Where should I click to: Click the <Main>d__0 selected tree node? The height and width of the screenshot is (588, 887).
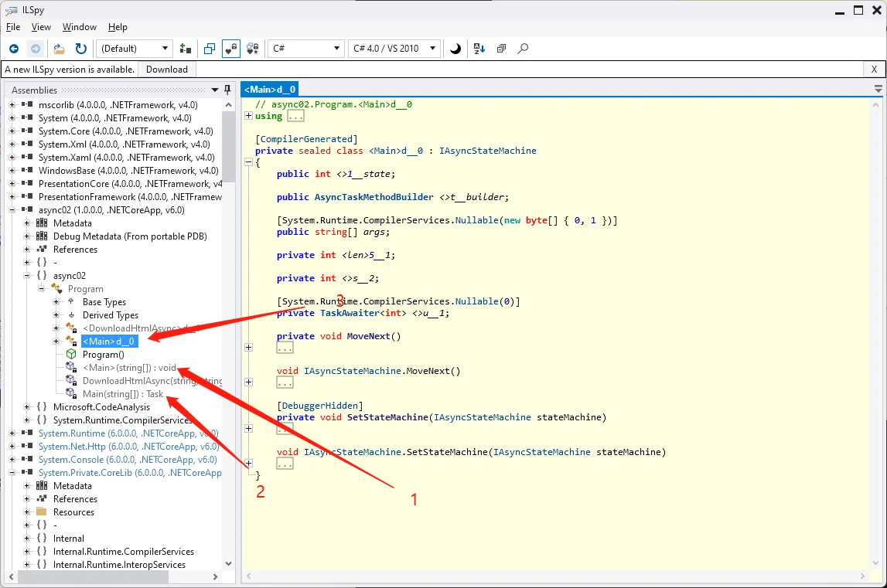click(109, 342)
